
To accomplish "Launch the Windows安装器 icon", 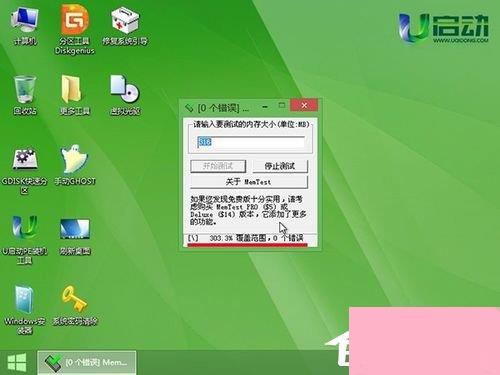I will point(25,310).
